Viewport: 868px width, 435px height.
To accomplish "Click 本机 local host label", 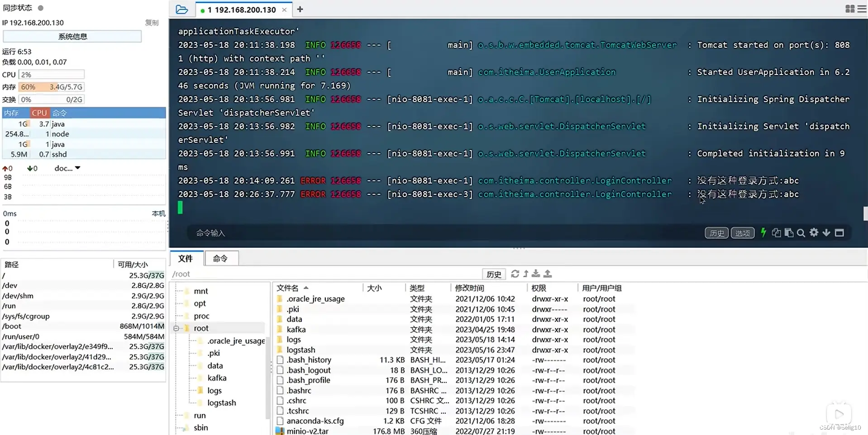I will tap(158, 213).
